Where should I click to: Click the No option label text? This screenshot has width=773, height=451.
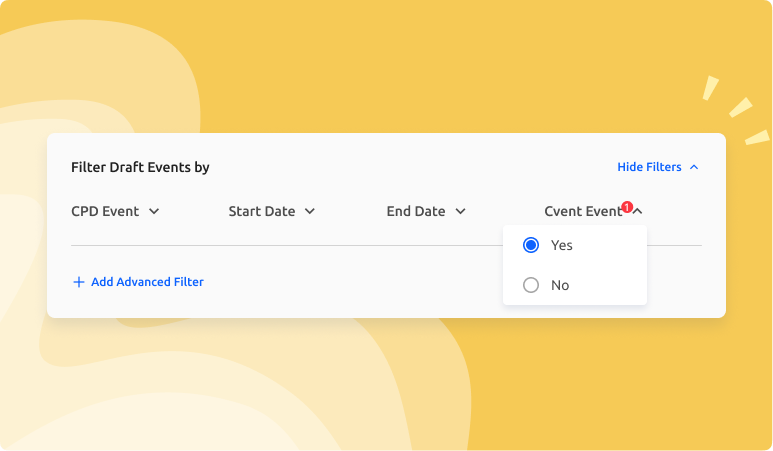pyautogui.click(x=560, y=285)
